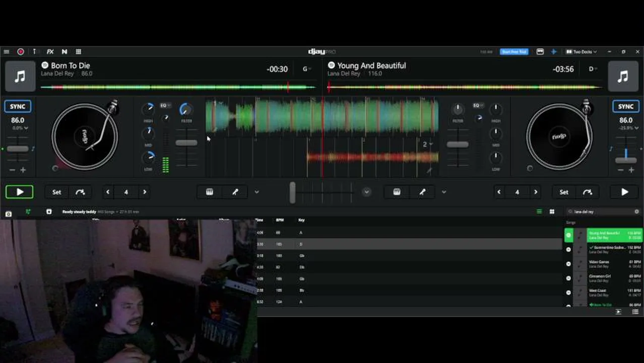The height and width of the screenshot is (363, 644).
Task: Clear the lana del rey search
Action: 636,212
